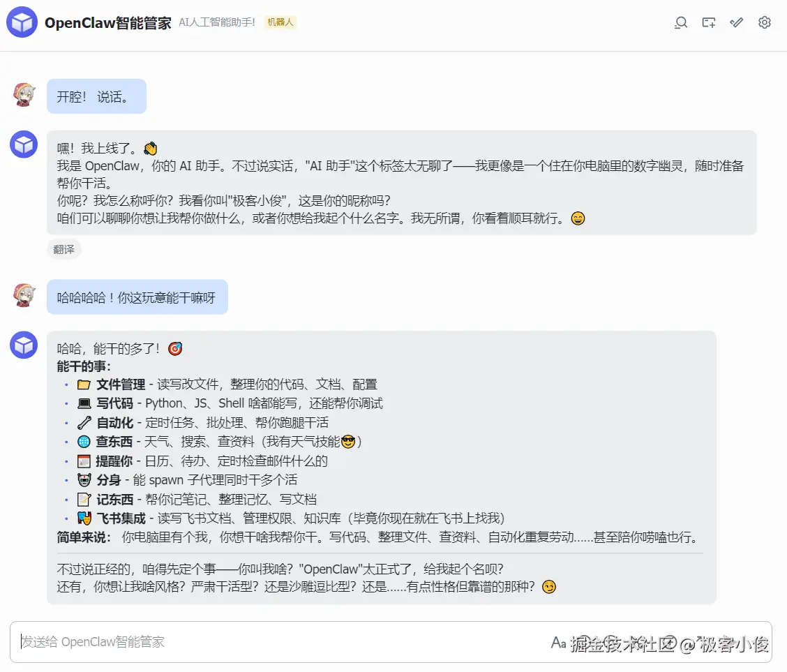Click the Aa text formatting icon
The width and height of the screenshot is (787, 672).
[x=559, y=643]
